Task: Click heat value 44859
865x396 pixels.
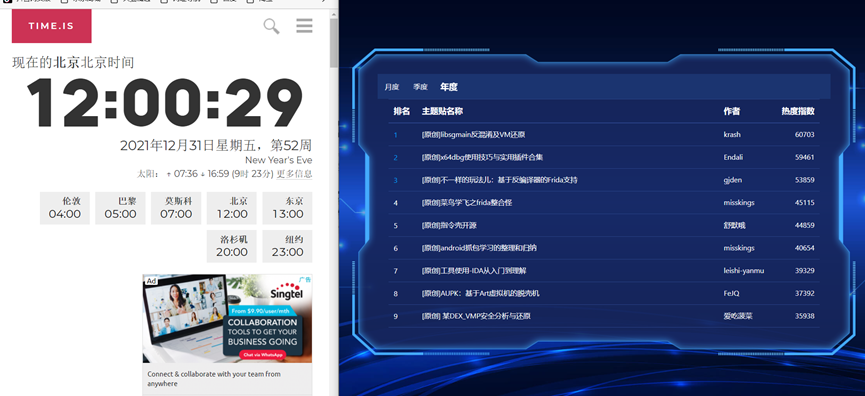Action: [x=804, y=225]
